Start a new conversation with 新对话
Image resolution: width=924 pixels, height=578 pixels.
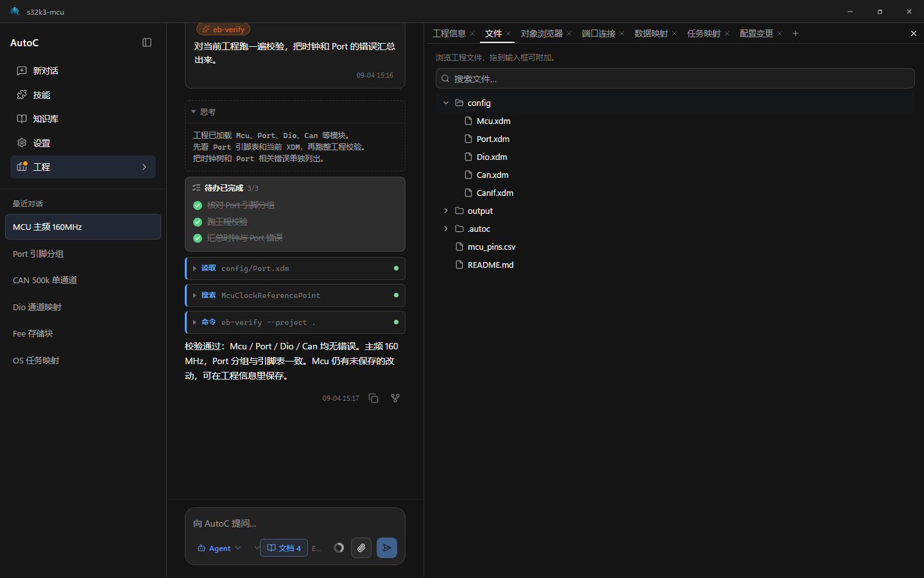point(83,71)
